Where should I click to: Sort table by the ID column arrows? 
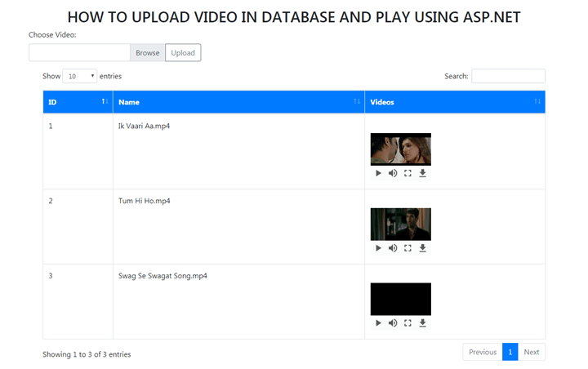105,101
